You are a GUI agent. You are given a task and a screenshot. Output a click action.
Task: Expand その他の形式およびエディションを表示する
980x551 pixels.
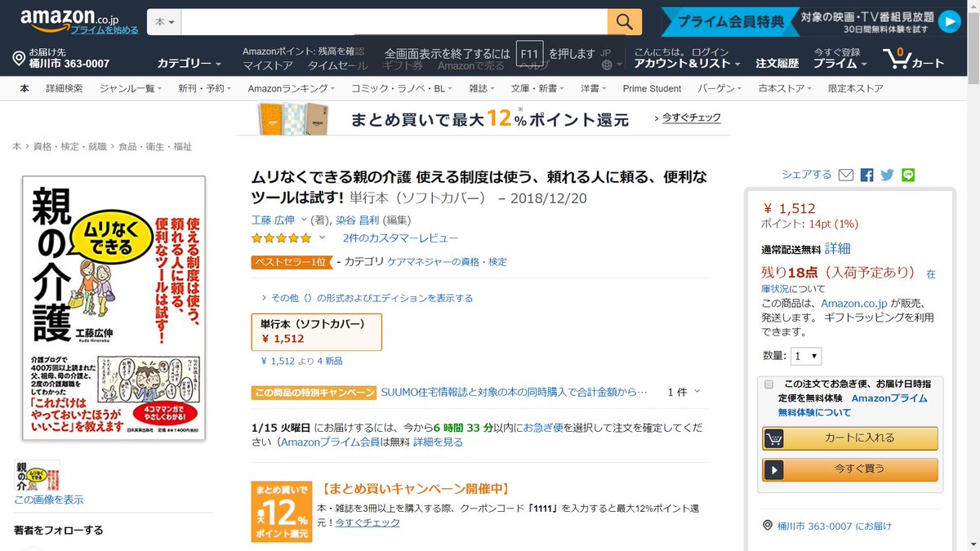[367, 298]
